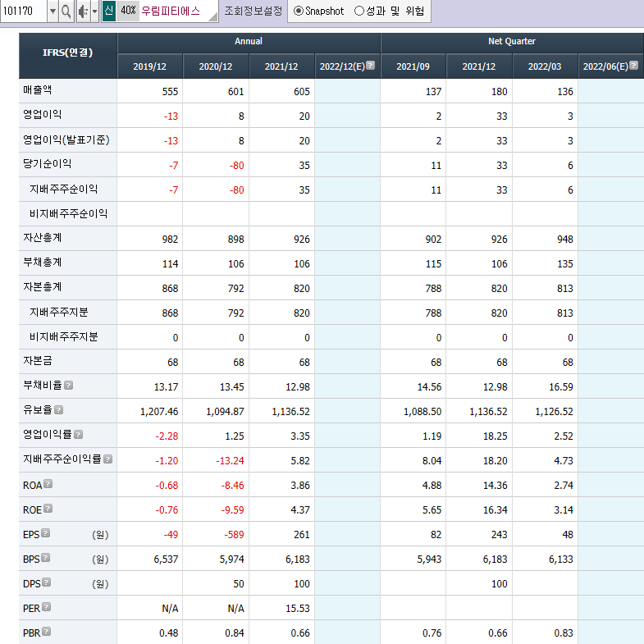This screenshot has width=644, height=644.
Task: Click the 2020/12 EPS value -589
Action: [234, 535]
